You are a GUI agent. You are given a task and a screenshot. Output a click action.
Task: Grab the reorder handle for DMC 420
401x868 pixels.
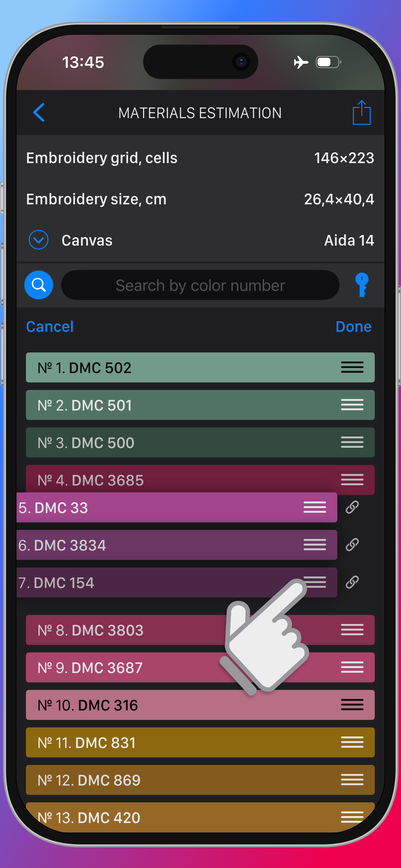point(352,817)
